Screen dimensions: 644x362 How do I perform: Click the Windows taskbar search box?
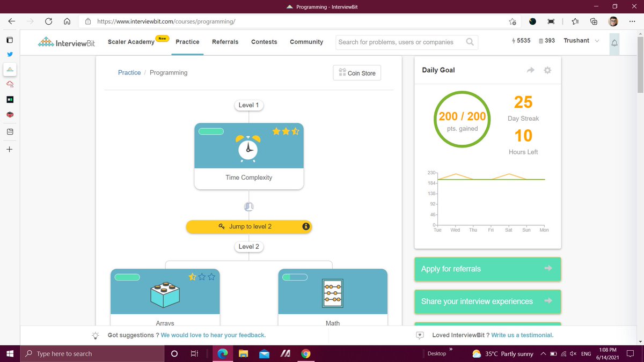(91, 354)
